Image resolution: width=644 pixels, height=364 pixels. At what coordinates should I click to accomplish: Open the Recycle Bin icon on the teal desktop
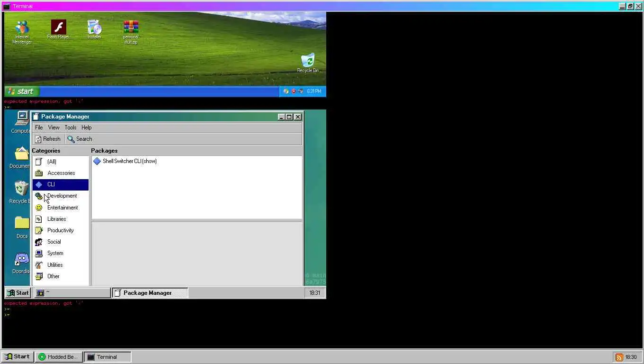20,192
